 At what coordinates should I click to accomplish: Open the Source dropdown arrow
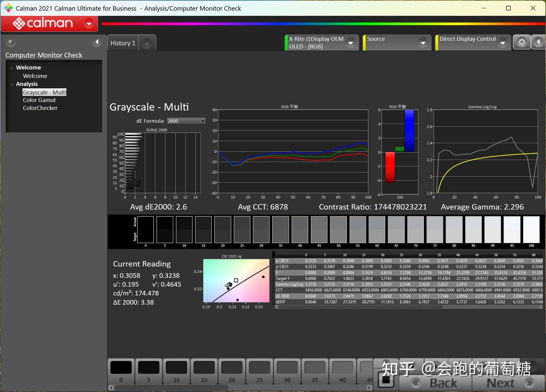[423, 43]
